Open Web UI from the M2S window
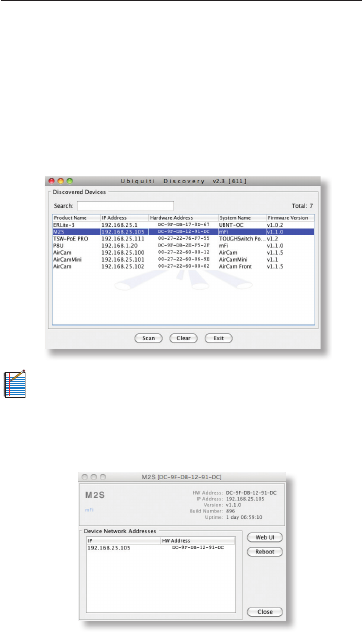Image resolution: width=362 pixels, height=633 pixels. point(265,537)
